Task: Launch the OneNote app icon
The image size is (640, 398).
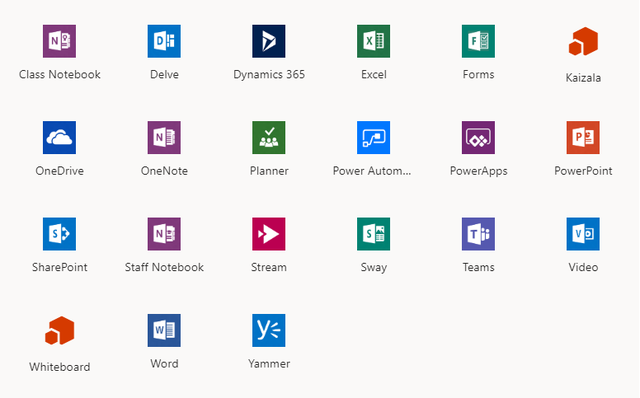Action: [164, 137]
